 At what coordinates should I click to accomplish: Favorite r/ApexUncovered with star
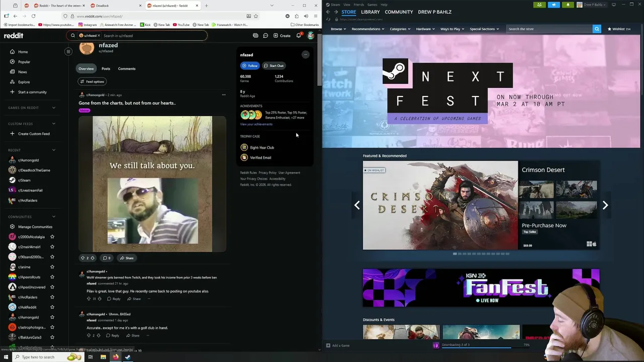point(52,287)
